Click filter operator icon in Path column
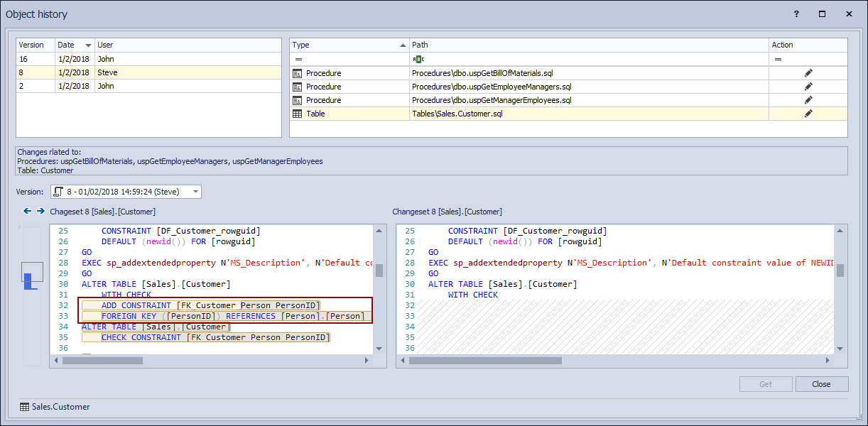The image size is (868, 426). (418, 59)
